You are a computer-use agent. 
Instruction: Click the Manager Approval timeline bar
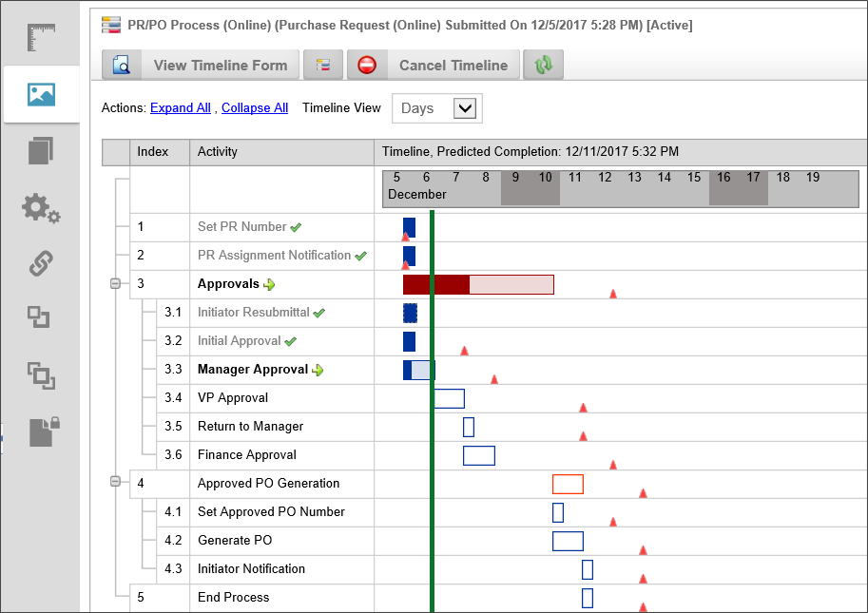pyautogui.click(x=419, y=370)
